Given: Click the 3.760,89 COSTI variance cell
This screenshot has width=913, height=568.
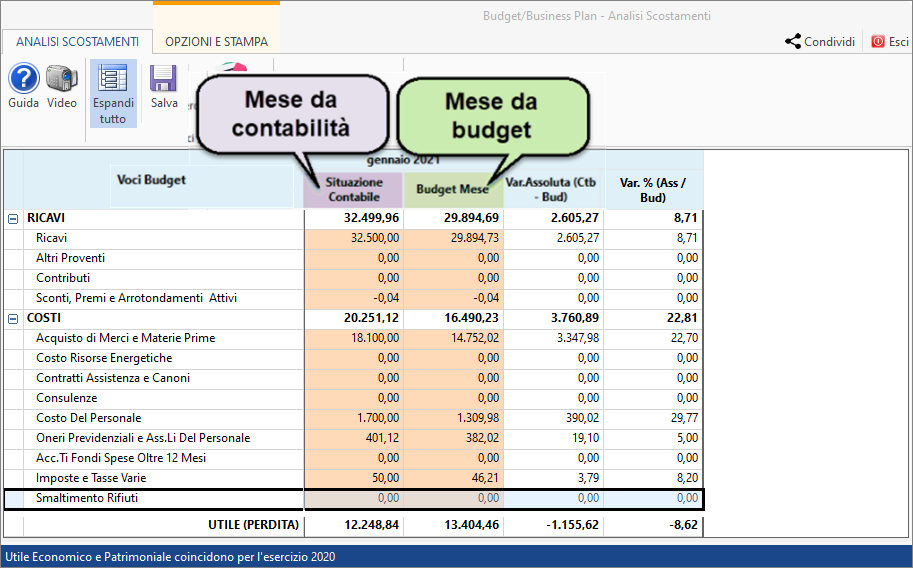Looking at the screenshot, I should [x=554, y=318].
